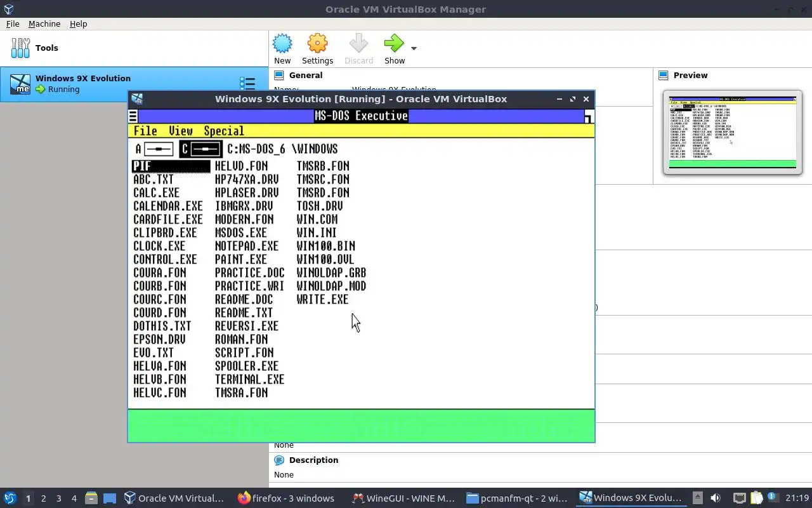Select SPOOLER.EXE in file list
This screenshot has height=508, width=812.
coord(247,366)
